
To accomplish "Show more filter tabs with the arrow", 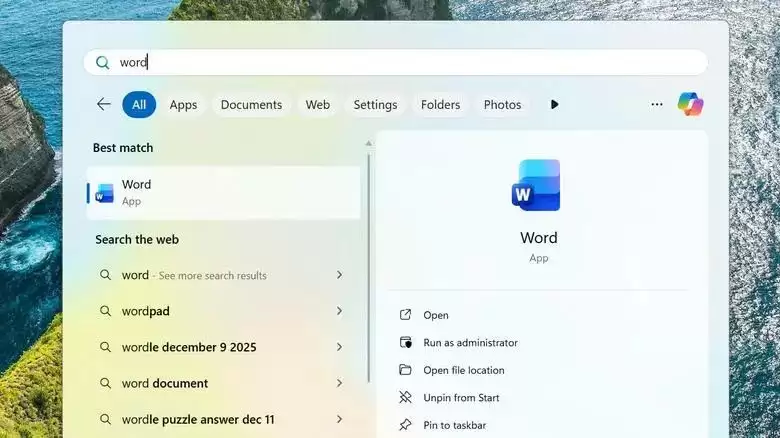I will (x=555, y=105).
